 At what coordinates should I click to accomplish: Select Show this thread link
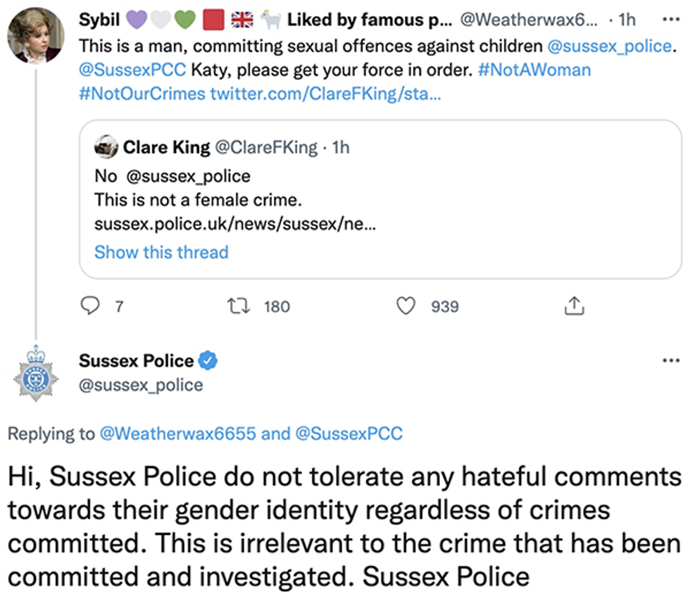(161, 252)
